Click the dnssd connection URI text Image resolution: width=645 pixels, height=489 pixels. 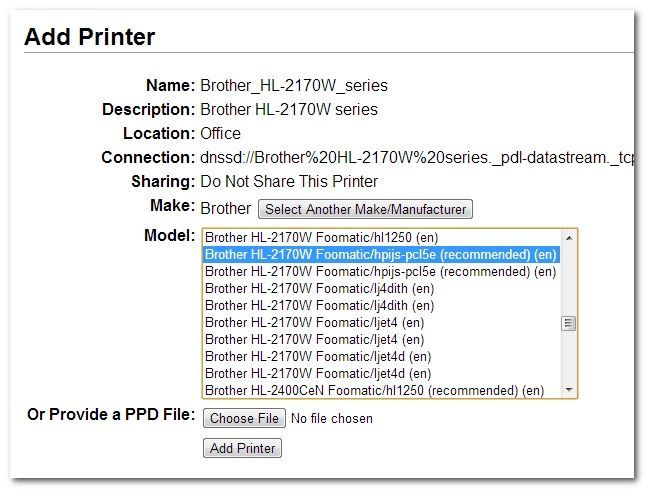pyautogui.click(x=417, y=158)
